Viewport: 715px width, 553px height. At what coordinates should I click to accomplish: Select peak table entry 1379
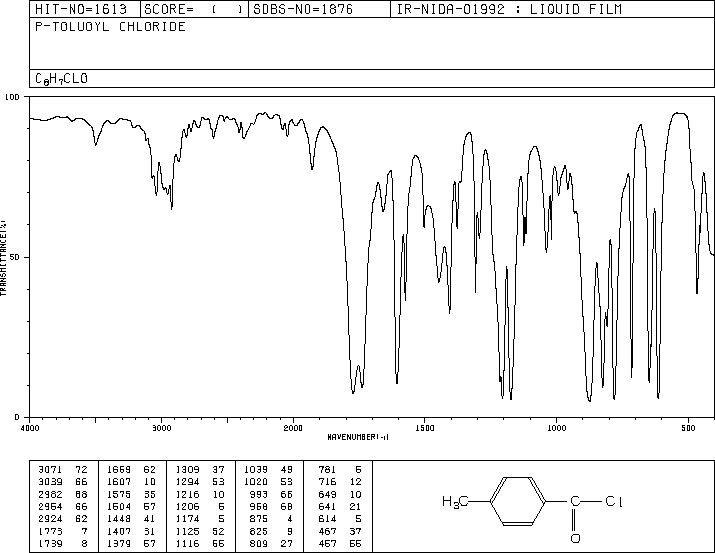tap(119, 543)
